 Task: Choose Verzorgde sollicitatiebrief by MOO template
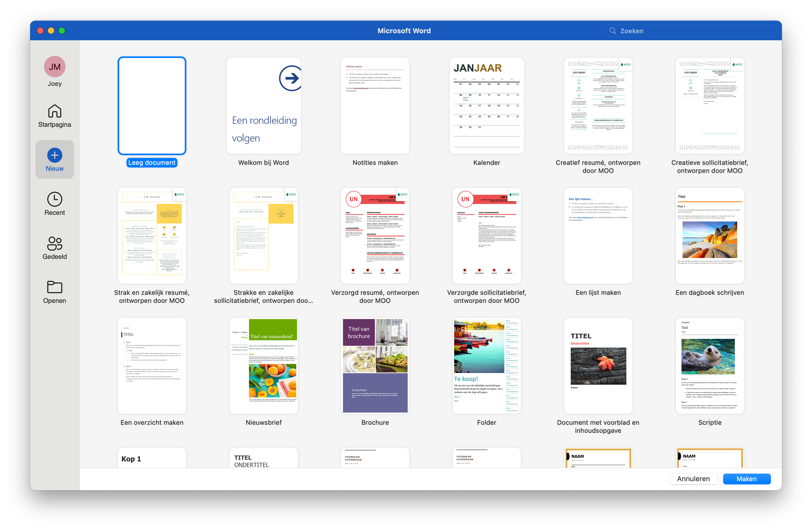(x=487, y=236)
